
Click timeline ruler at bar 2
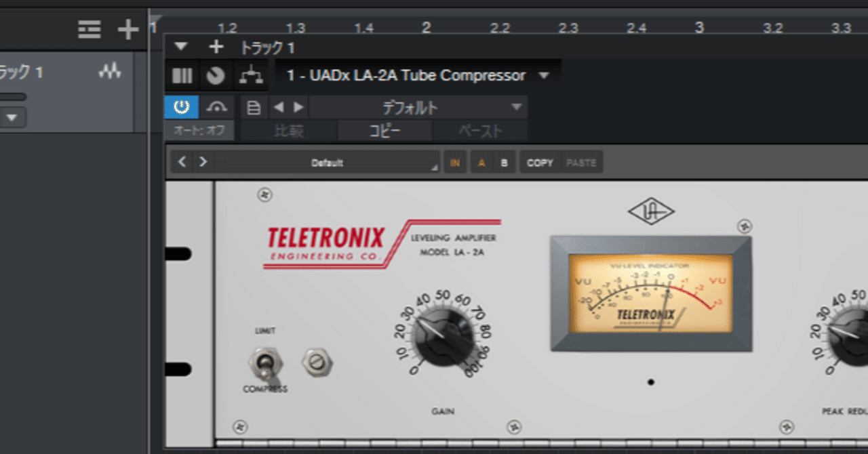tap(427, 27)
